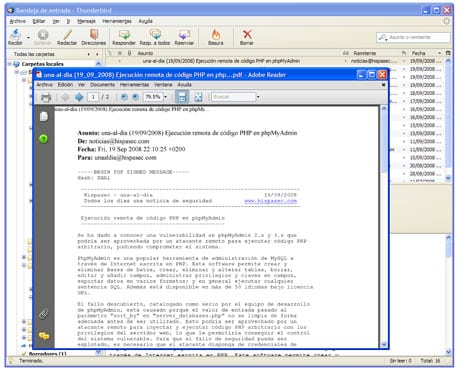Open Adobe Reader Documento menu

pyautogui.click(x=102, y=85)
